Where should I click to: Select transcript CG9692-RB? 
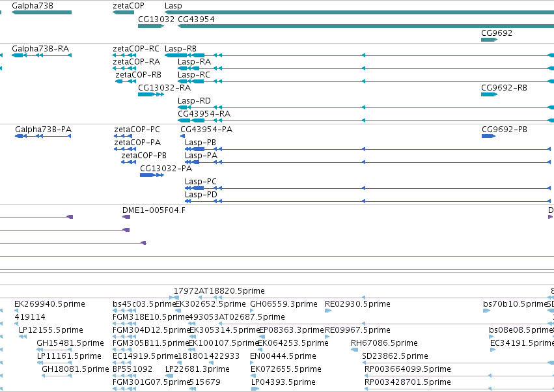point(489,94)
